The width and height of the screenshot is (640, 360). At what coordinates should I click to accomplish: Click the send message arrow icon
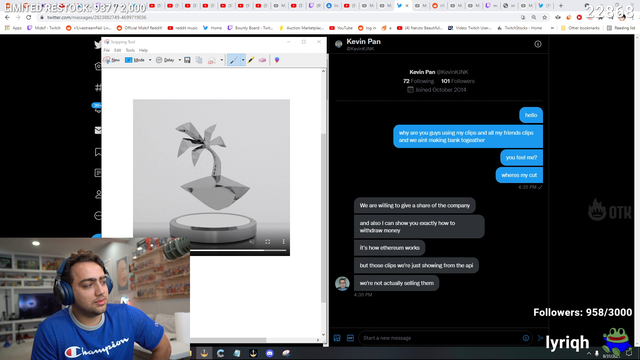coord(540,338)
